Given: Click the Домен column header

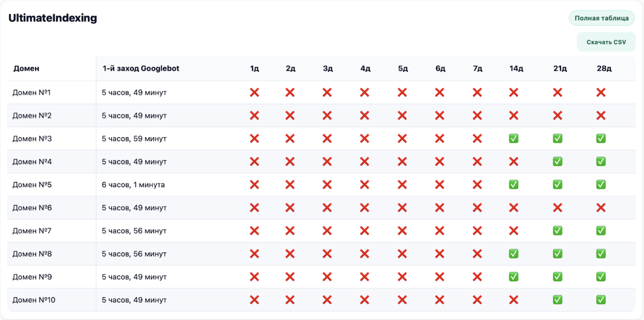Looking at the screenshot, I should (26, 69).
